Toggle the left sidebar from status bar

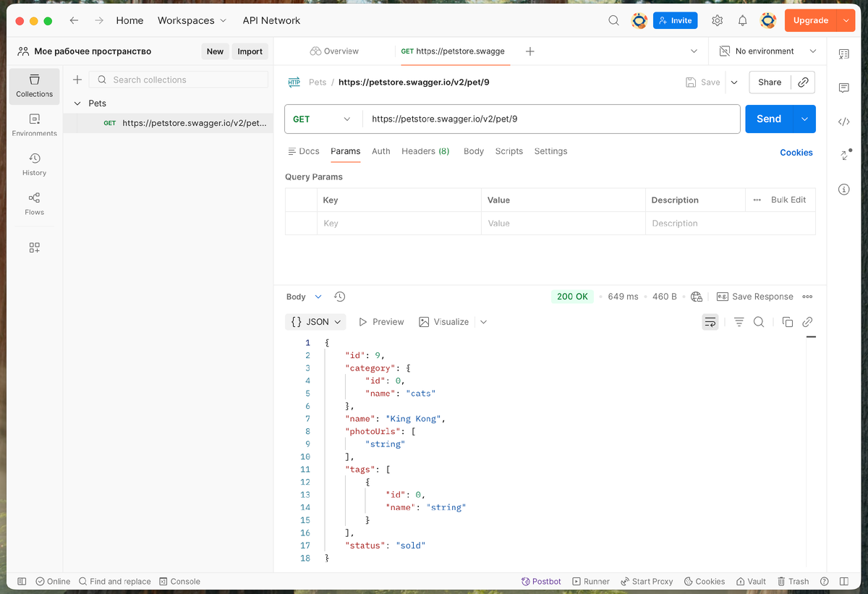22,581
